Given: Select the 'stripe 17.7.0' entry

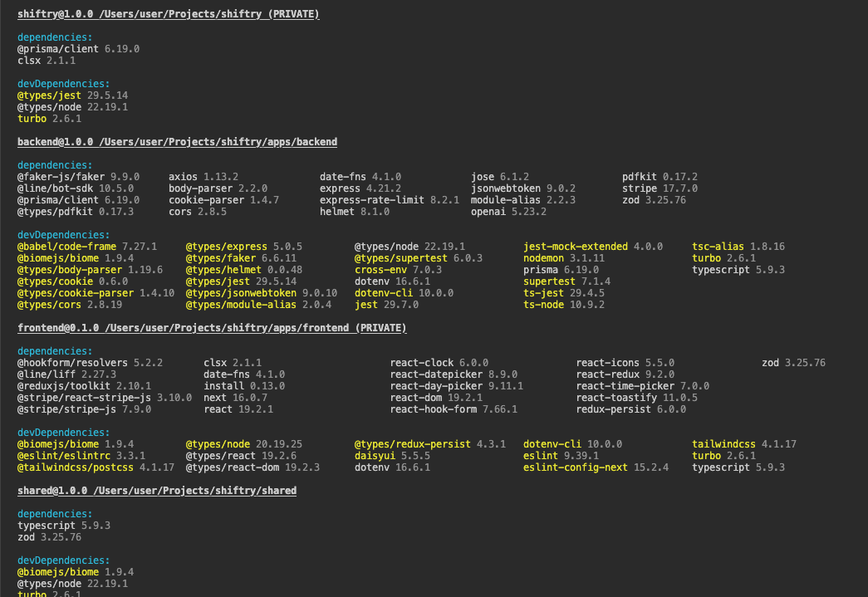Looking at the screenshot, I should tap(660, 188).
